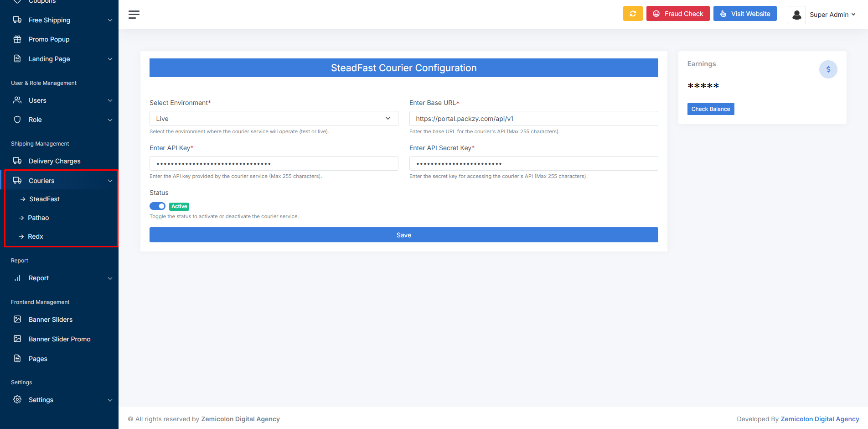
Task: Click the orange refresh icon button
Action: point(632,14)
